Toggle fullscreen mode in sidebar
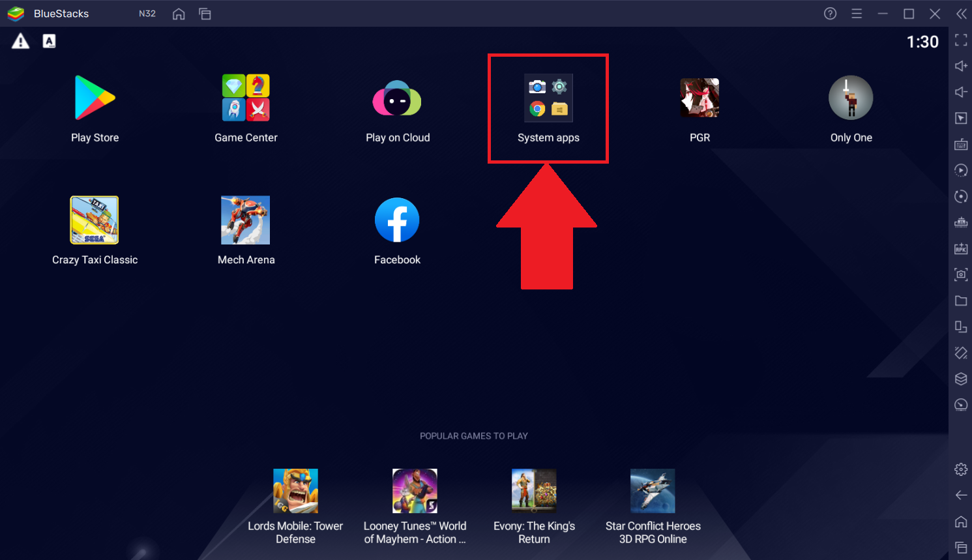 tap(961, 40)
